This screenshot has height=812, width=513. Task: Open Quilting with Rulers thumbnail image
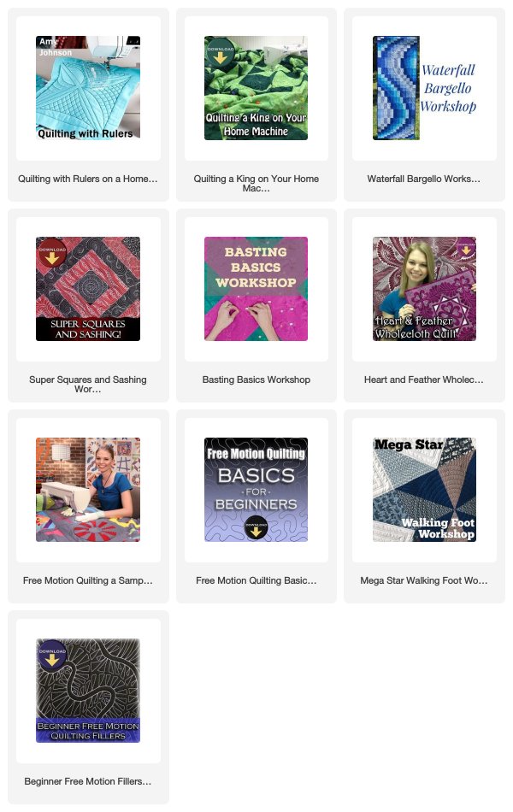point(88,88)
